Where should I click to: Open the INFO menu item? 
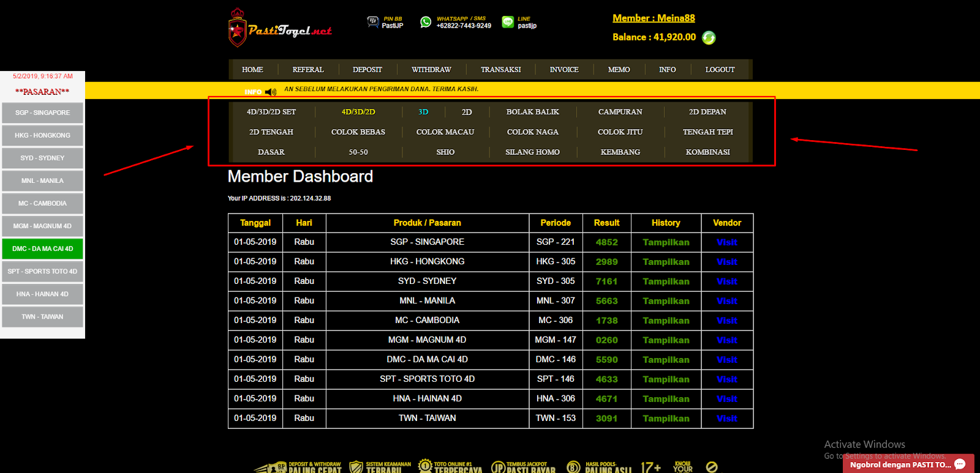point(667,70)
